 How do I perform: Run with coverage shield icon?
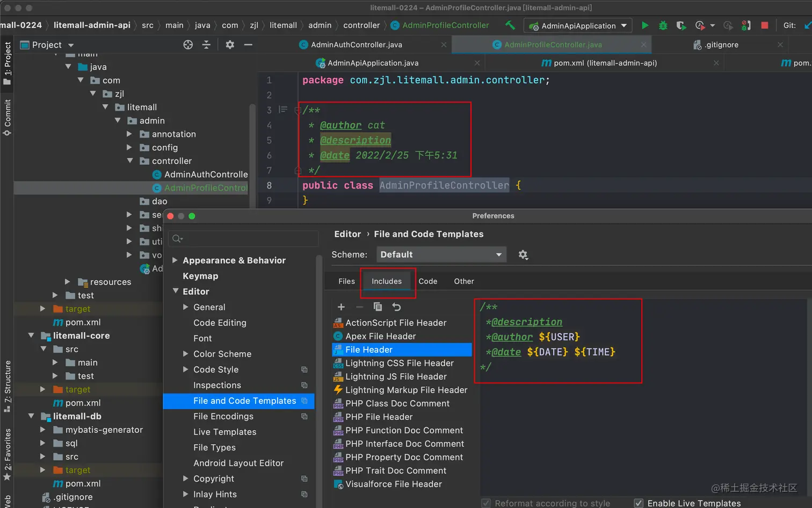(681, 25)
